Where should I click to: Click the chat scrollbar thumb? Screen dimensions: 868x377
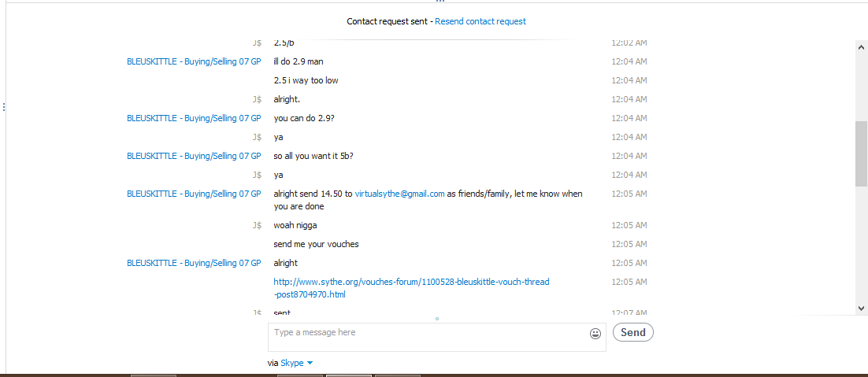coord(862,153)
